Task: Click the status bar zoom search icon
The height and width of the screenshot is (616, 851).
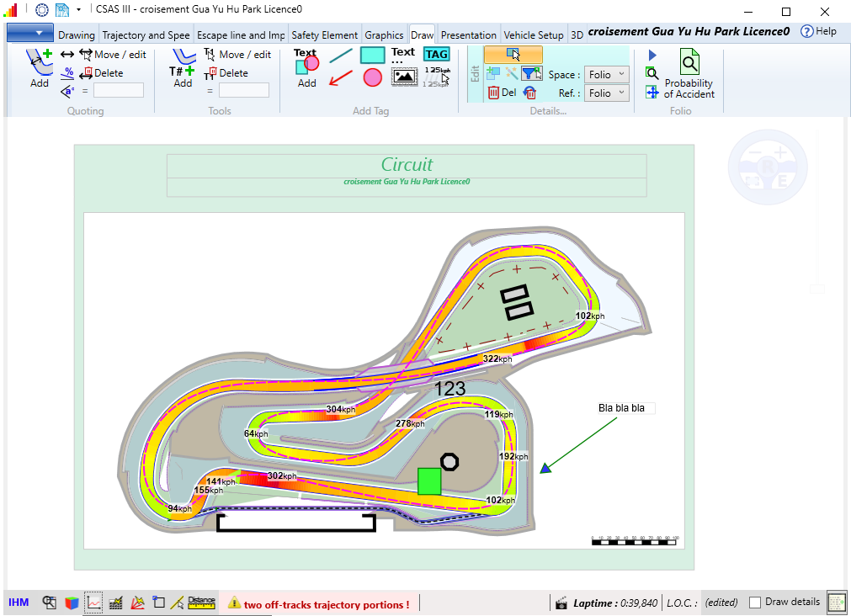Action: (x=50, y=603)
